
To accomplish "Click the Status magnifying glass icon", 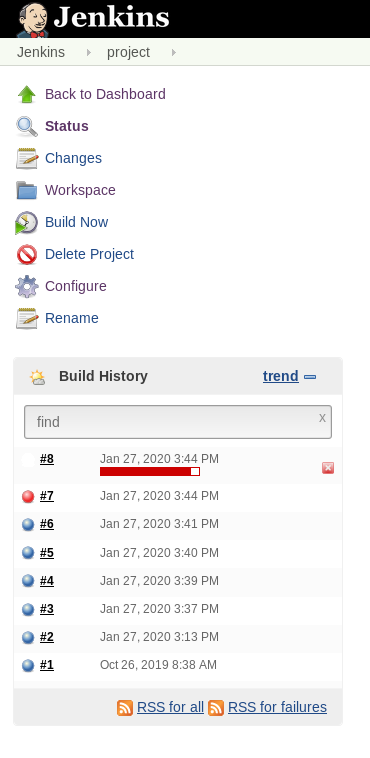I will tap(27, 126).
